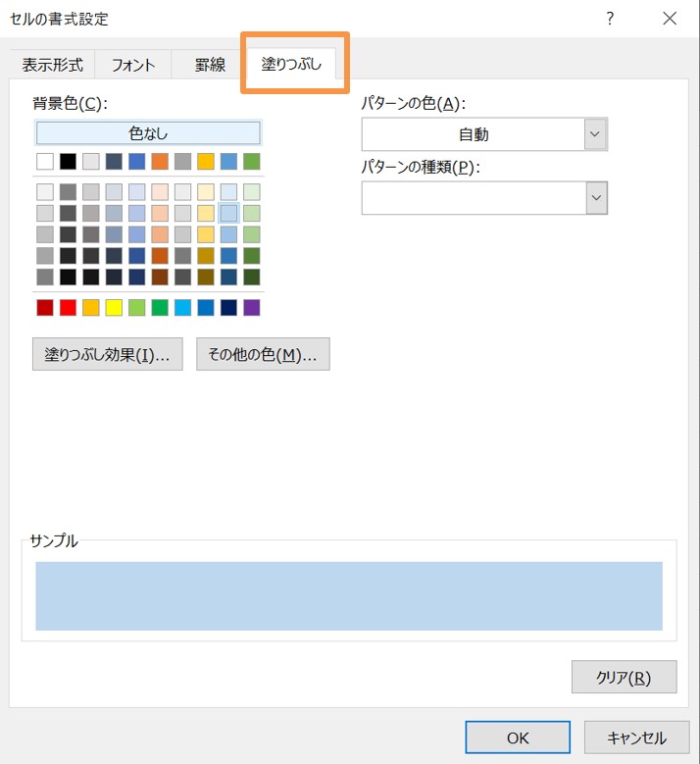Pick the dark slate blue theme swatch

click(114, 161)
